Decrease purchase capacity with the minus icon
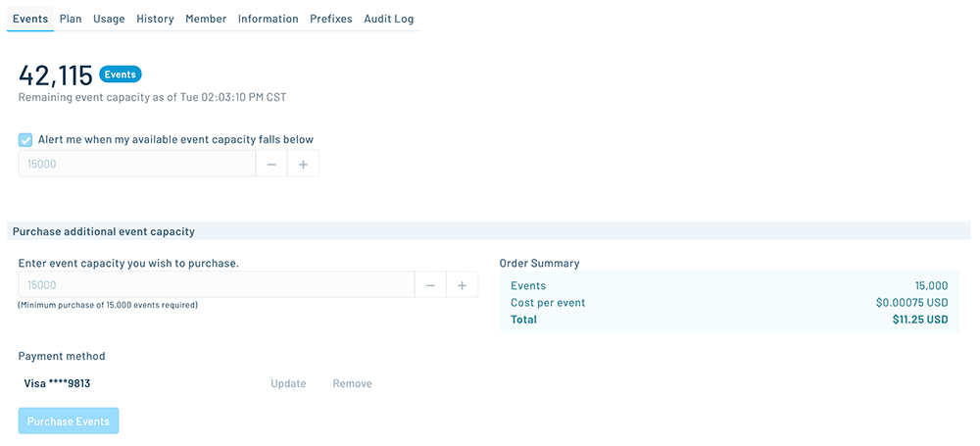Screen dimensions: 980x446 click(430, 284)
